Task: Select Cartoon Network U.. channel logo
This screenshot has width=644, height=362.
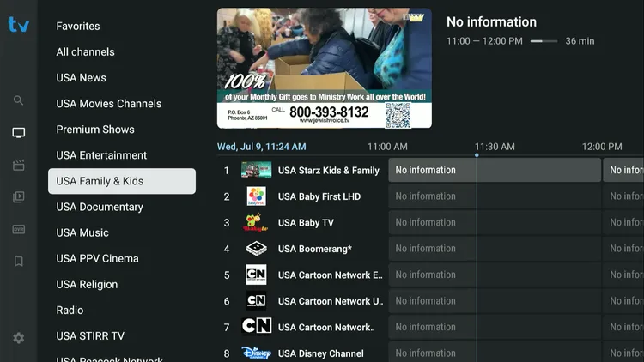Action: (256, 301)
